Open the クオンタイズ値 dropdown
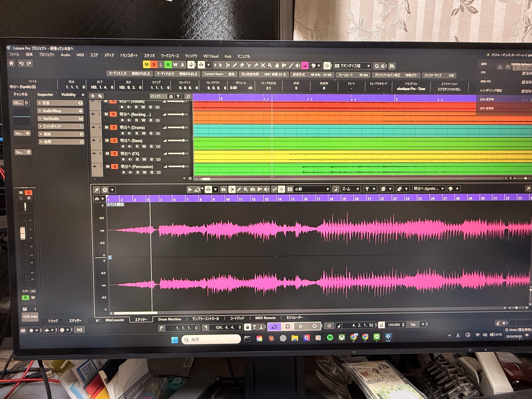 click(353, 66)
